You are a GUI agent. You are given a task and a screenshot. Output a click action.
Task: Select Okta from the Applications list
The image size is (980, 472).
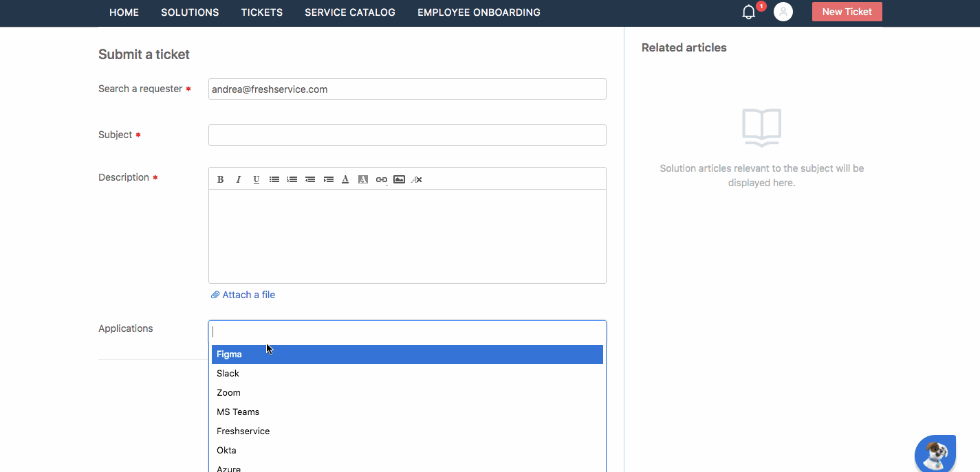coord(407,451)
